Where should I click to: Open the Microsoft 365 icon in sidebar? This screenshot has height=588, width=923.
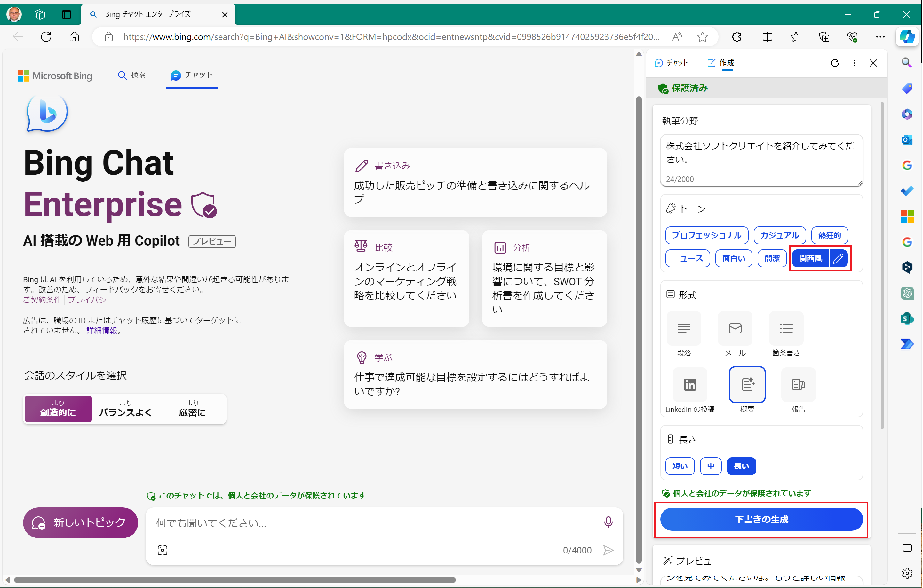[x=907, y=114]
